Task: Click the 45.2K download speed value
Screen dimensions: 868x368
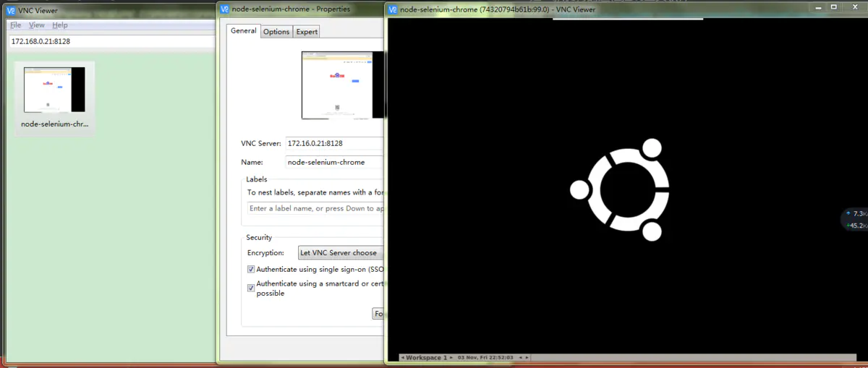Action: click(x=859, y=226)
